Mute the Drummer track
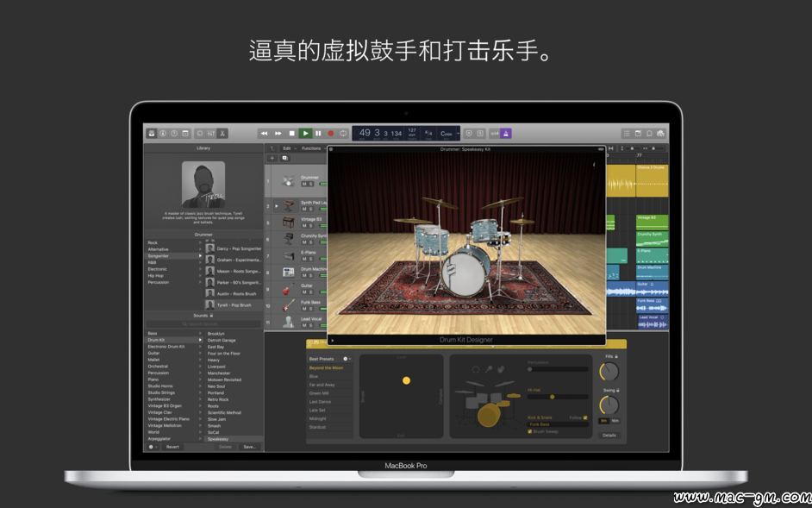812x508 pixels. point(304,184)
